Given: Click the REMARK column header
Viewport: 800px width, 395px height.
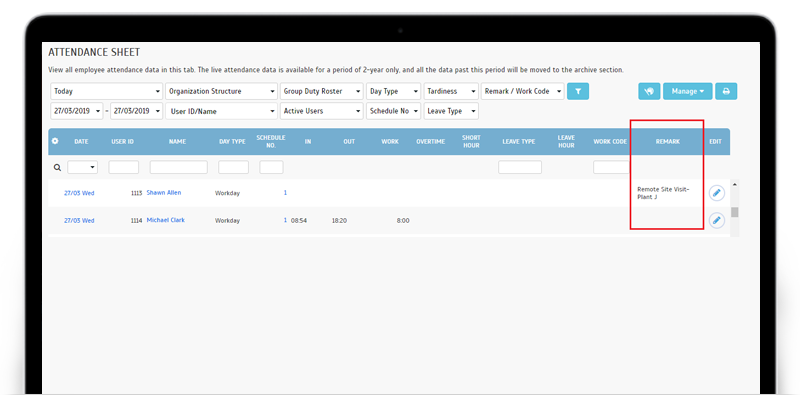Looking at the screenshot, I should [x=668, y=141].
